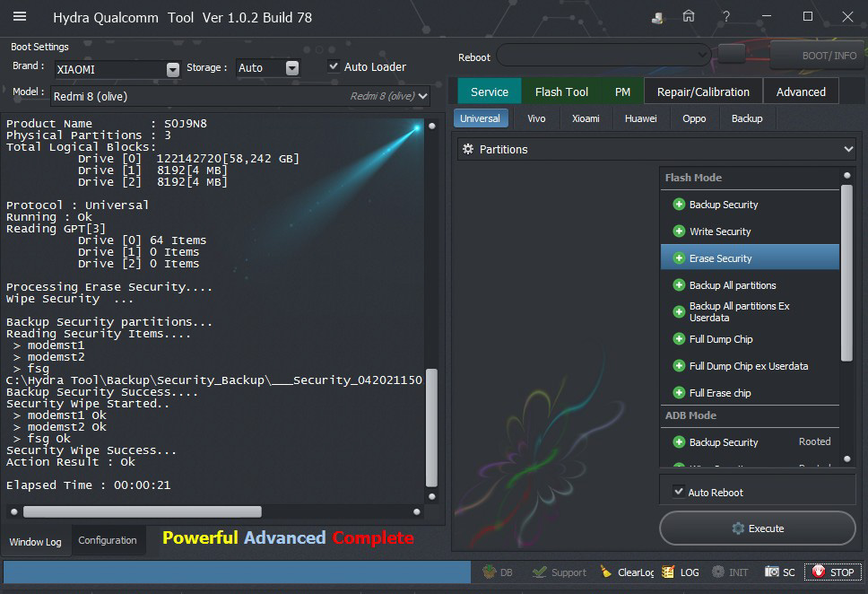Click the DB icon in the status bar
Image resolution: width=868 pixels, height=594 pixels.
489,572
